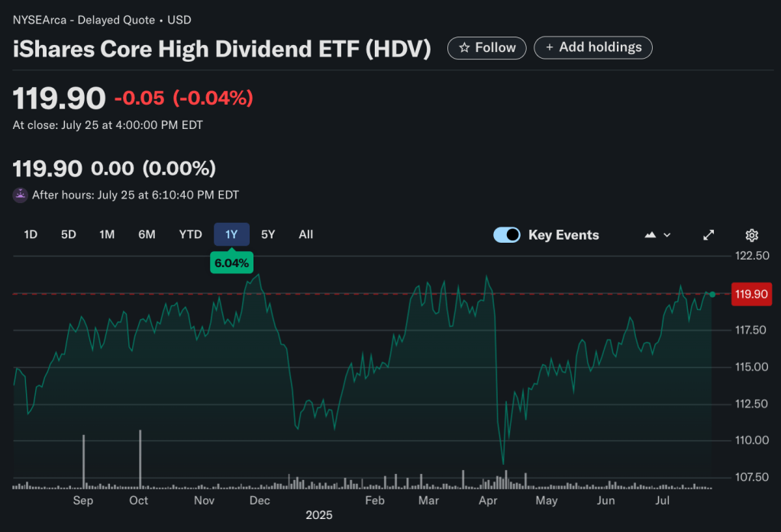Open chart settings via gear icon
Image resolution: width=781 pixels, height=532 pixels.
click(x=751, y=235)
